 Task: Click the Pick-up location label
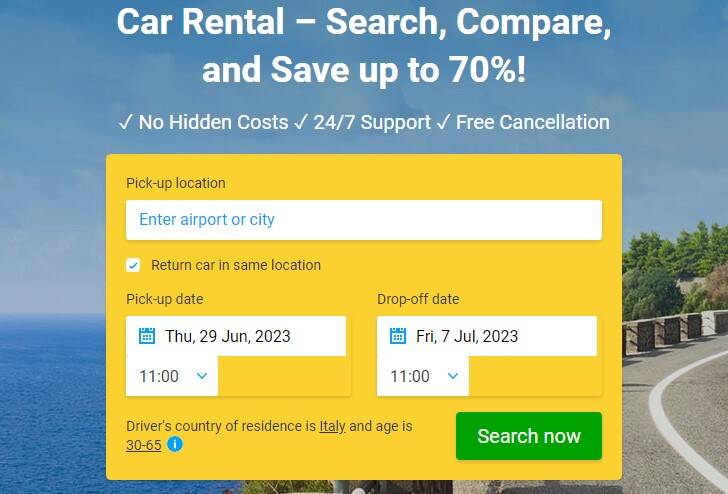click(176, 183)
